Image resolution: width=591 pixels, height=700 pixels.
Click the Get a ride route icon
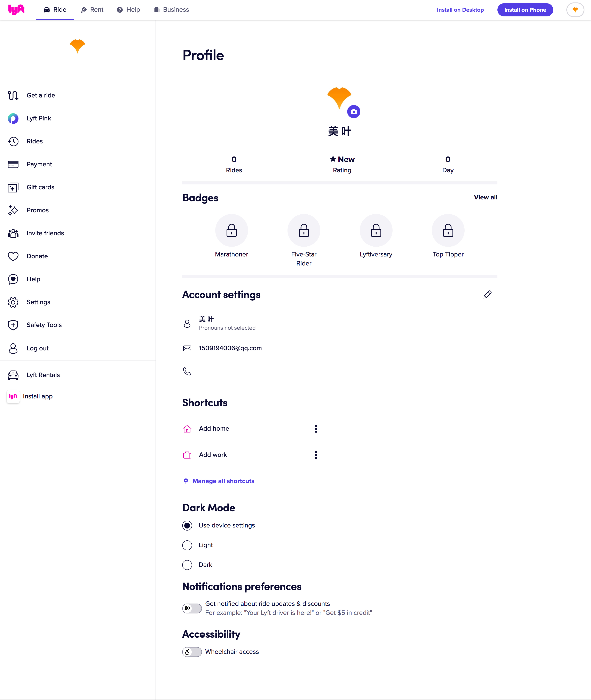pyautogui.click(x=13, y=95)
